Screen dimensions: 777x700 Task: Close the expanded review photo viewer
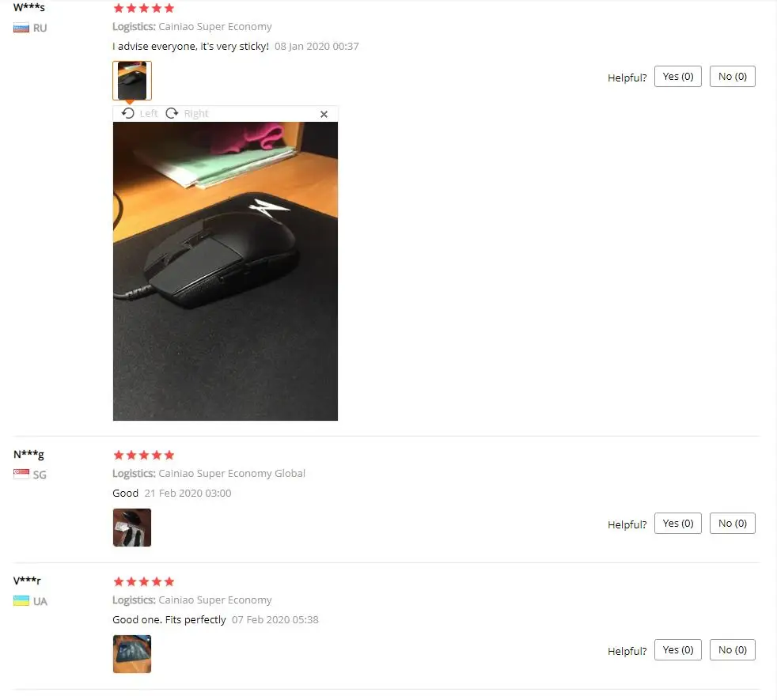point(324,114)
